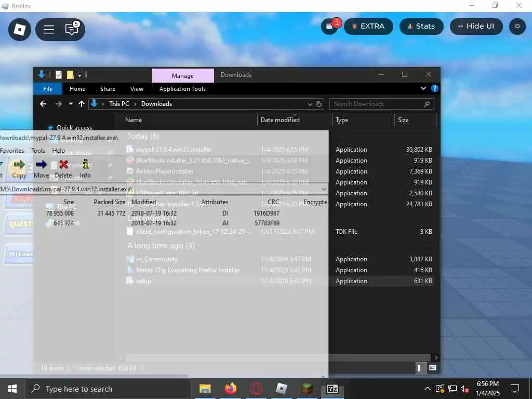Select Quick access in navigation pane
Image resolution: width=532 pixels, height=399 pixels.
click(x=74, y=128)
